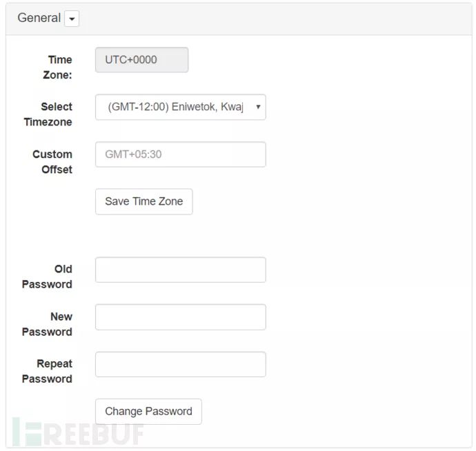Click the 'Repeat Password' label
This screenshot has height=451, width=476.
47,371
